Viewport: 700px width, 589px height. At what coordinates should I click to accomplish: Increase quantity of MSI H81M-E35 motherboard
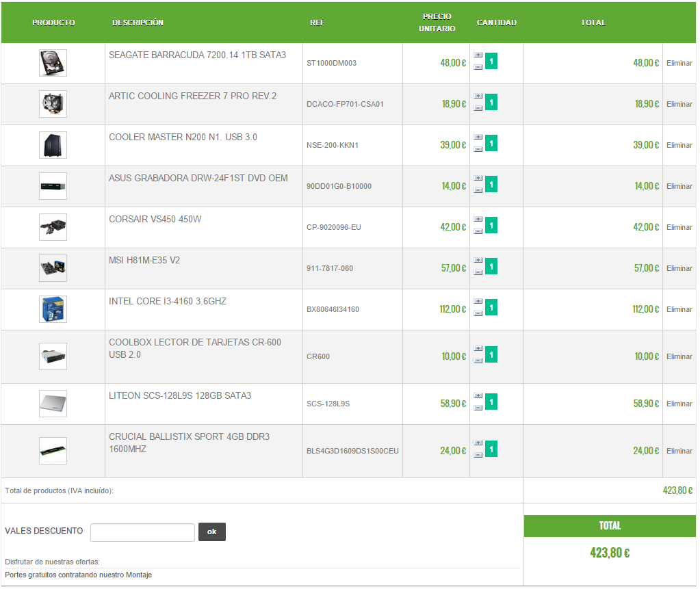coord(478,260)
